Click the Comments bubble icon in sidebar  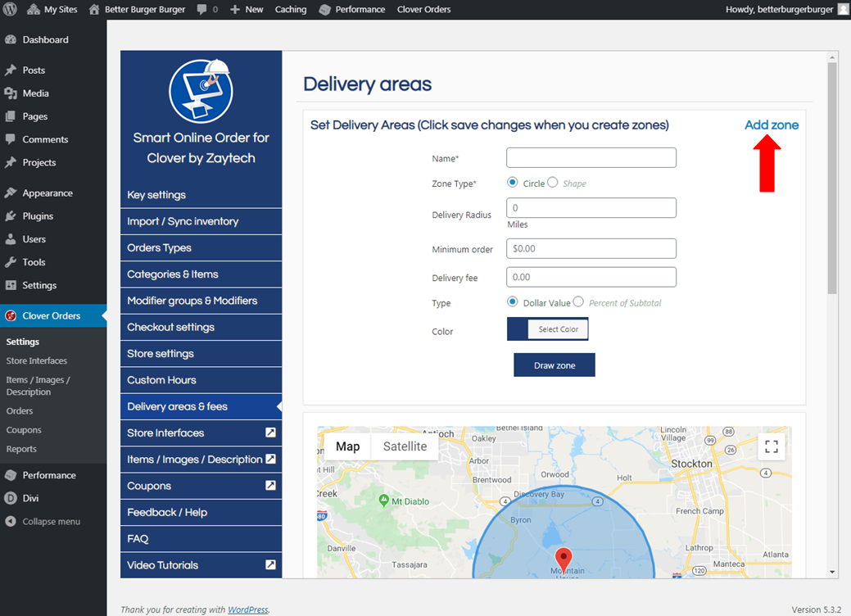[x=11, y=139]
